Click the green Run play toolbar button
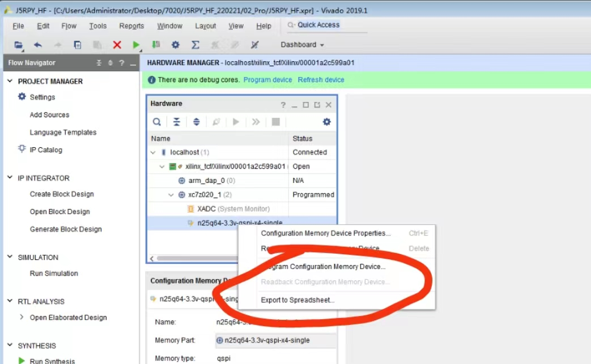This screenshot has height=364, width=591. click(136, 45)
